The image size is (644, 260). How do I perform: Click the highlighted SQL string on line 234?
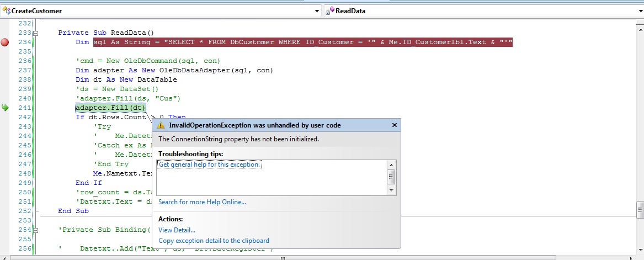[x=303, y=43]
